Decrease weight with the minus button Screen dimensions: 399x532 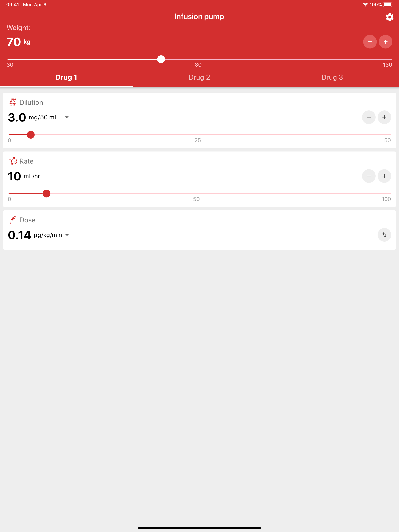[x=370, y=42]
